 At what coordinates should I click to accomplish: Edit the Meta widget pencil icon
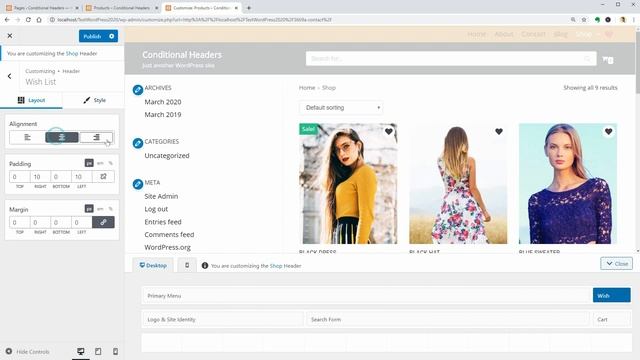click(x=138, y=184)
